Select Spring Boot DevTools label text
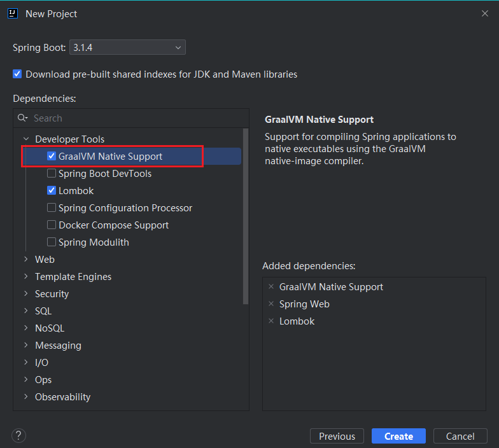This screenshot has width=499, height=448. point(105,173)
